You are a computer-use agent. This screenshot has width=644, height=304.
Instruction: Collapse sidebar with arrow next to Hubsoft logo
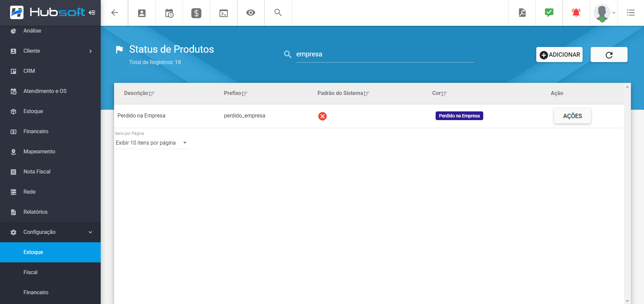(x=92, y=13)
